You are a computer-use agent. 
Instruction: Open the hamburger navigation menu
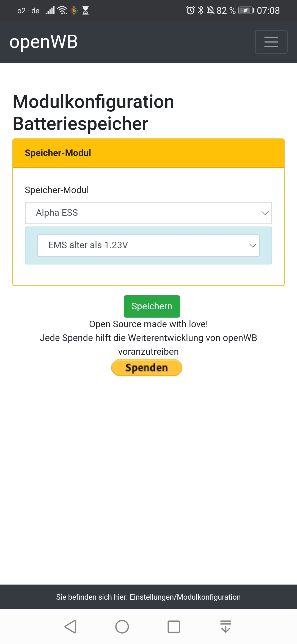pos(271,42)
